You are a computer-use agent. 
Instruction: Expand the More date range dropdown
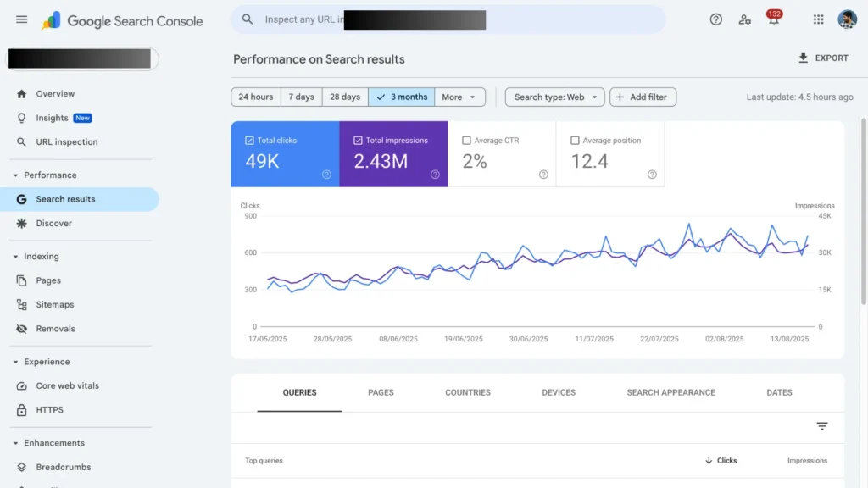pyautogui.click(x=460, y=97)
